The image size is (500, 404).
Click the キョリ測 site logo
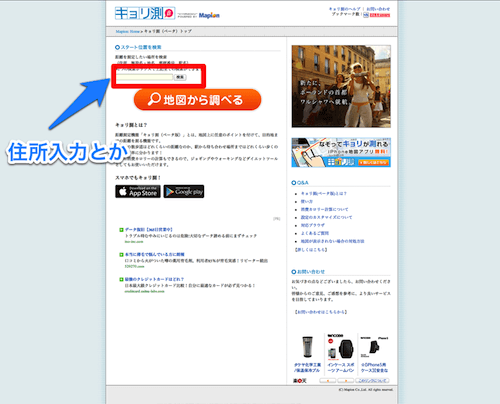[145, 13]
